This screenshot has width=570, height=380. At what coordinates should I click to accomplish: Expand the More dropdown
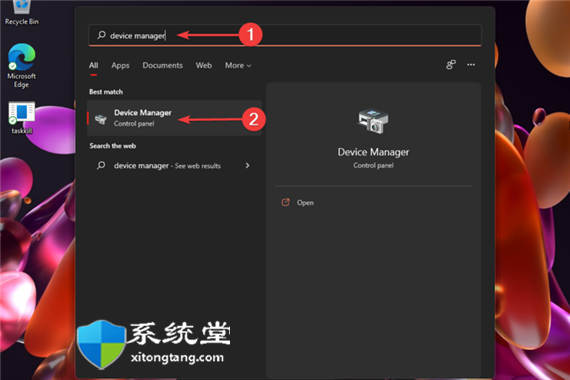(238, 65)
